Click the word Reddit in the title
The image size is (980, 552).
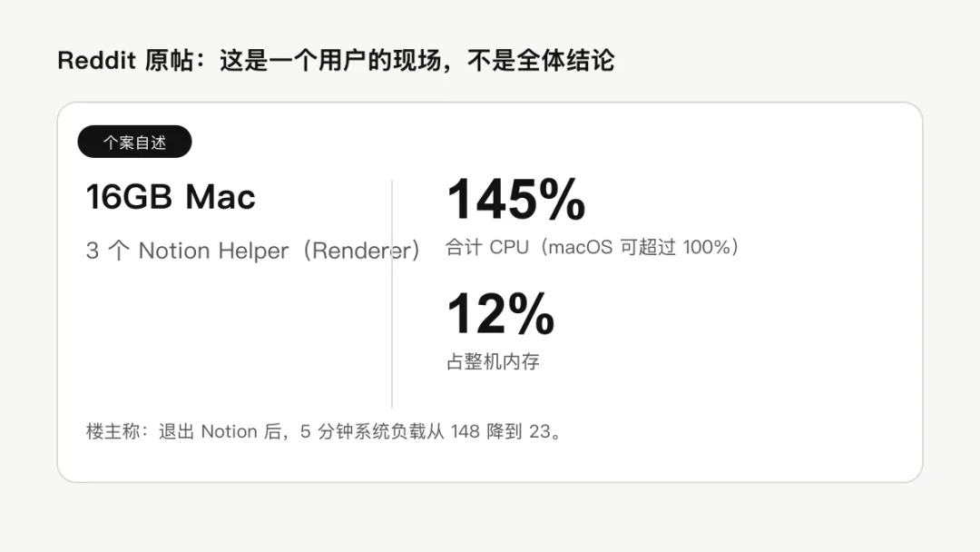[96, 61]
